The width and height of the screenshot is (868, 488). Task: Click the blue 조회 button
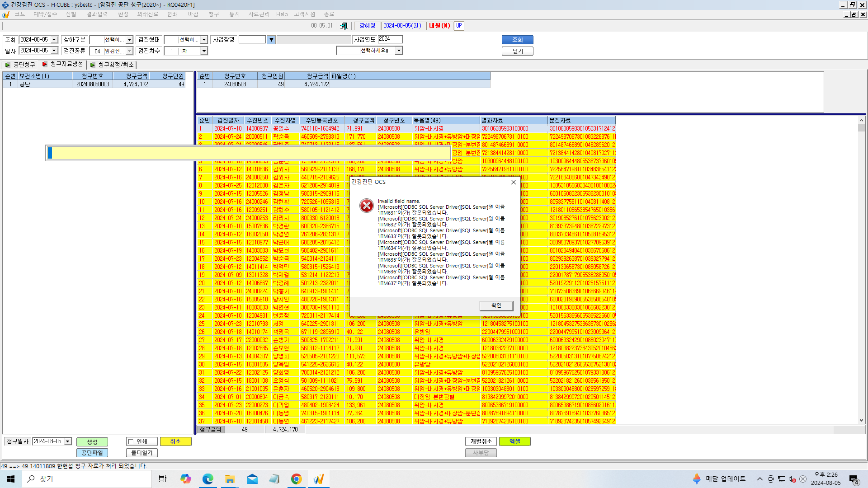(x=517, y=40)
